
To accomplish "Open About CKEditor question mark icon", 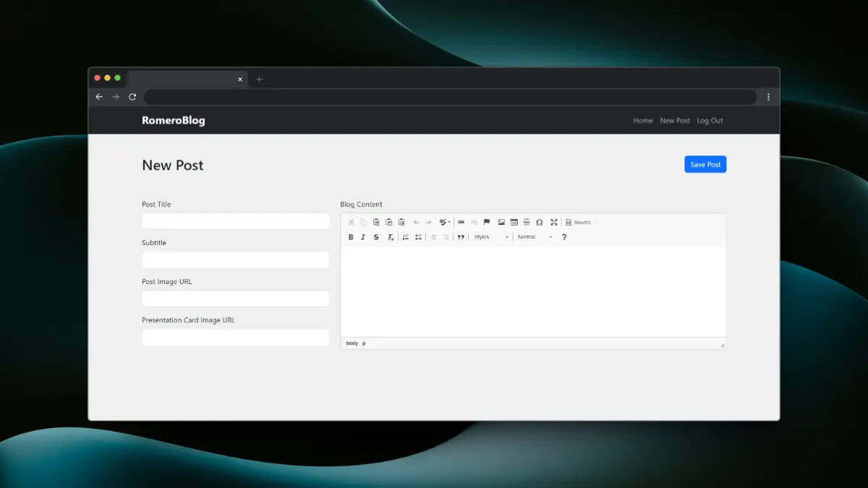I will 564,237.
